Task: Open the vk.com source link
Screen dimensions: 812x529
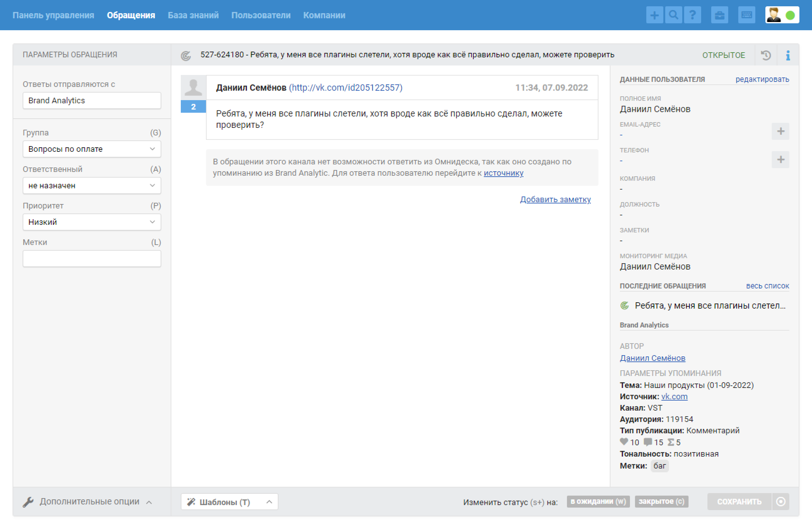Action: click(x=674, y=396)
